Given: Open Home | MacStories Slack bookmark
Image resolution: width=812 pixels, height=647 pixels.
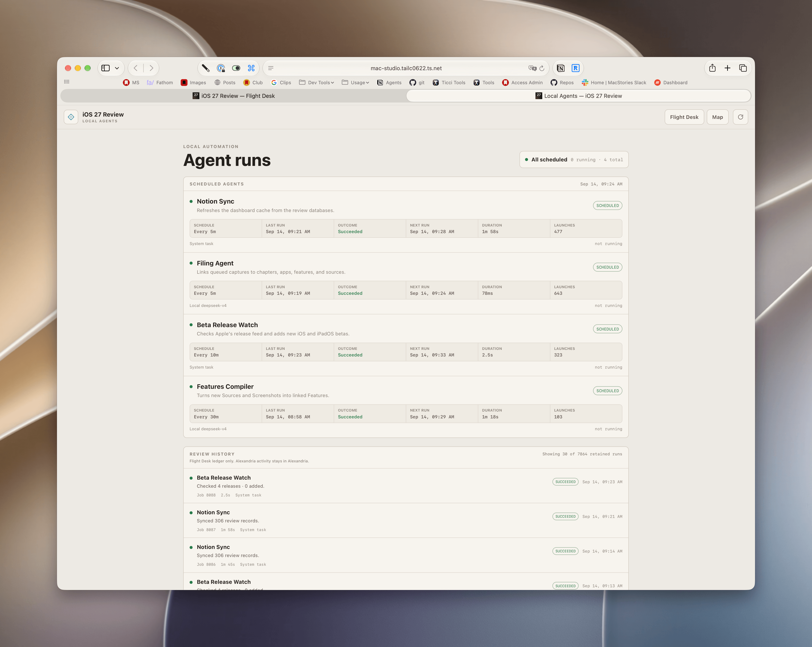Looking at the screenshot, I should click(x=614, y=83).
